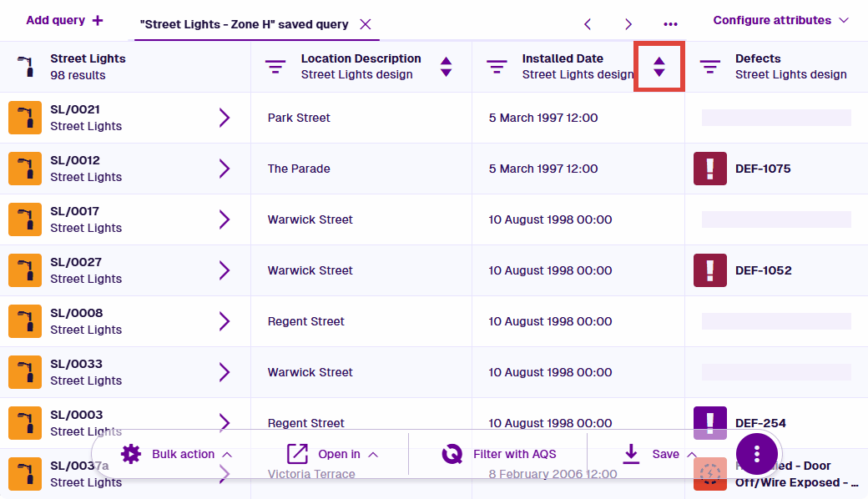Open the three-dot tab overflow menu
The image size is (868, 499).
point(670,24)
